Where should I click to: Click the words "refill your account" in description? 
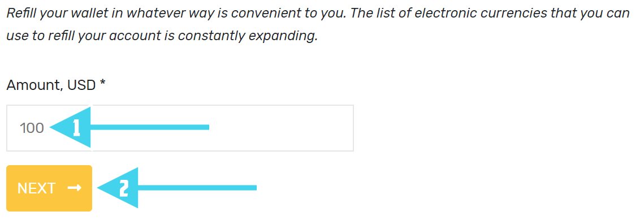pos(105,36)
